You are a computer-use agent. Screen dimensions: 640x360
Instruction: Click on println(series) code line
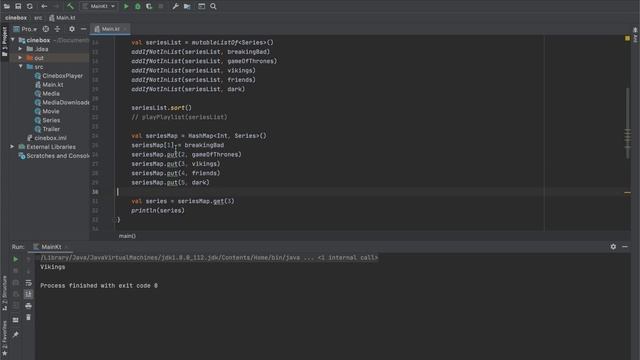(158, 211)
